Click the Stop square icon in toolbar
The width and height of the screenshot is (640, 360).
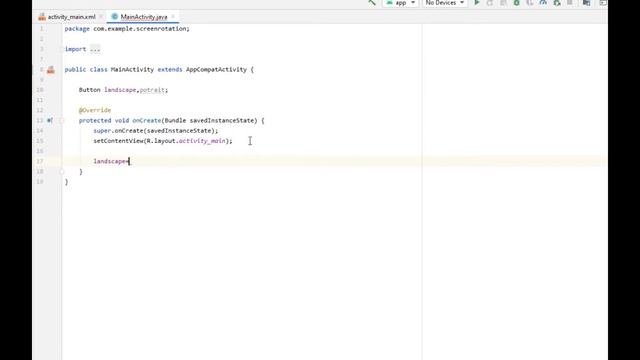pyautogui.click(x=570, y=2)
